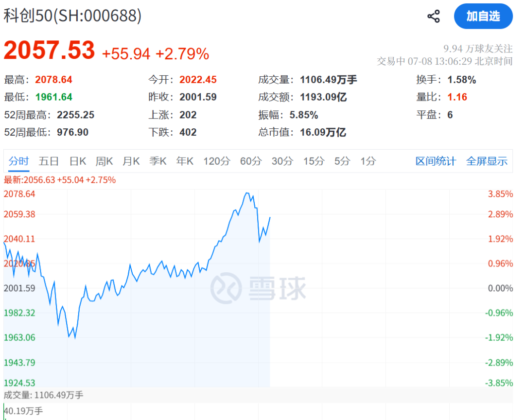
Task: Click 今开 value 2022.45
Action: coord(198,80)
